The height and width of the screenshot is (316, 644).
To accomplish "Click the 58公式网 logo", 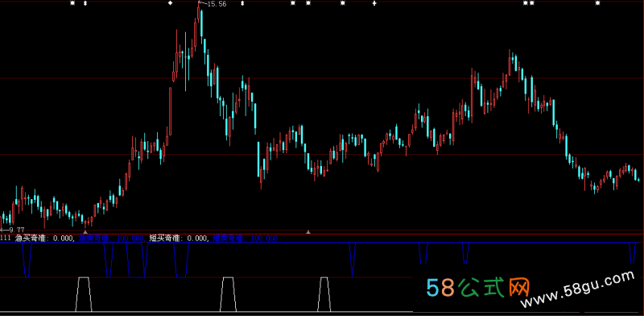I will pyautogui.click(x=477, y=287).
